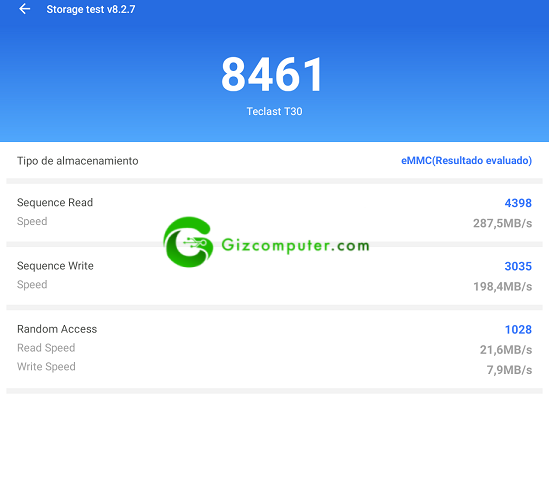549x500 pixels.
Task: Click the Write Speed label under Random Access
Action: click(46, 367)
